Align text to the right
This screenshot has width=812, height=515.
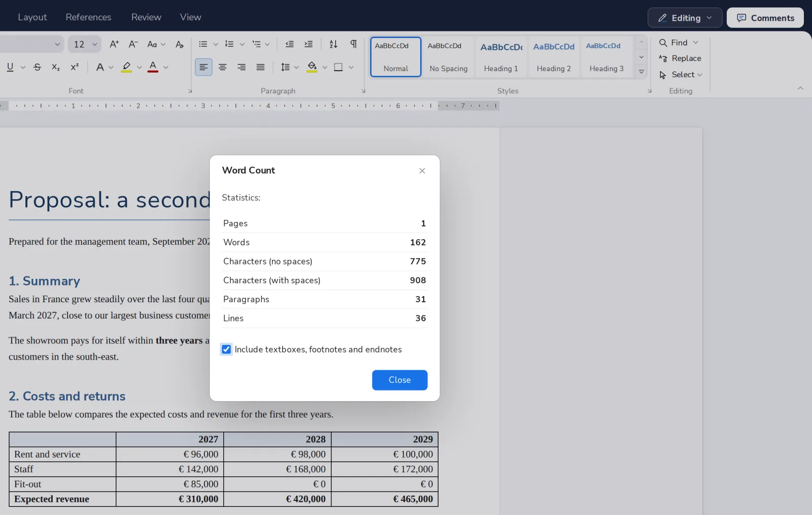click(x=242, y=67)
